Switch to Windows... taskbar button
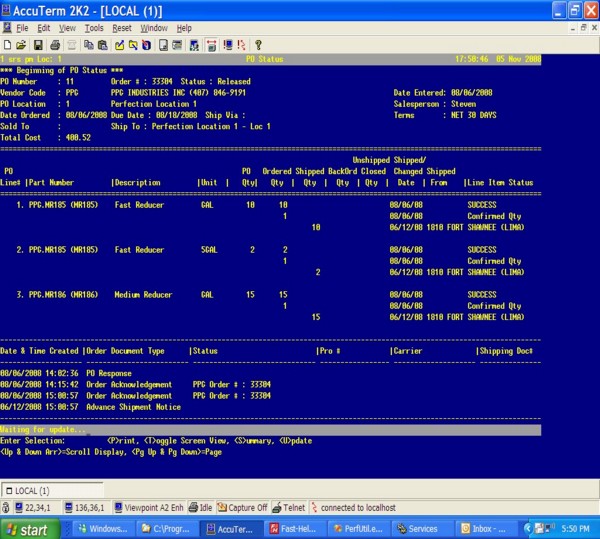Screen dimensions: 600x539 102,529
